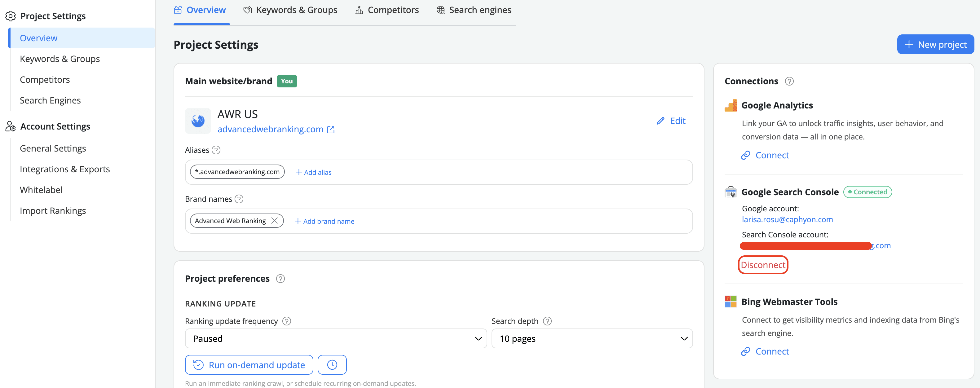The image size is (980, 388).
Task: Open help tooltip next to Brand names
Action: [x=239, y=199]
